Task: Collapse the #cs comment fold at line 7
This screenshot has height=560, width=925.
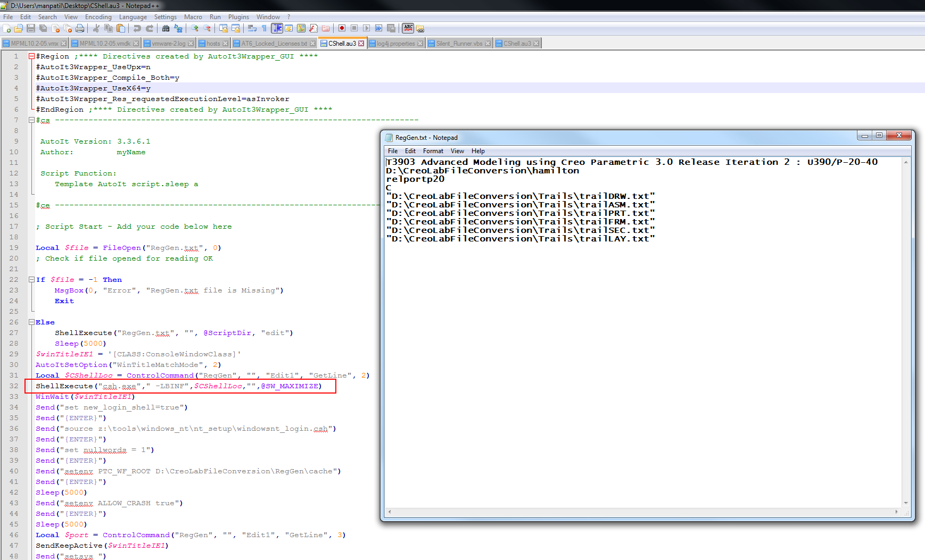Action: tap(31, 120)
